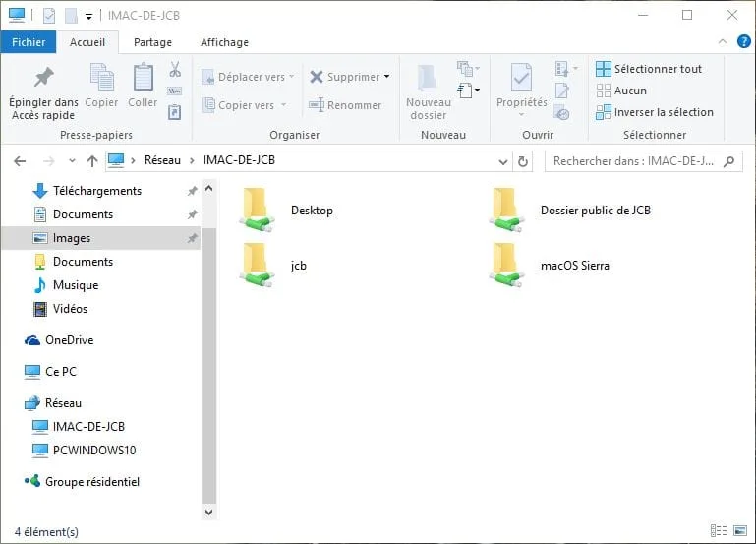Open the Help question mark icon

coord(743,41)
